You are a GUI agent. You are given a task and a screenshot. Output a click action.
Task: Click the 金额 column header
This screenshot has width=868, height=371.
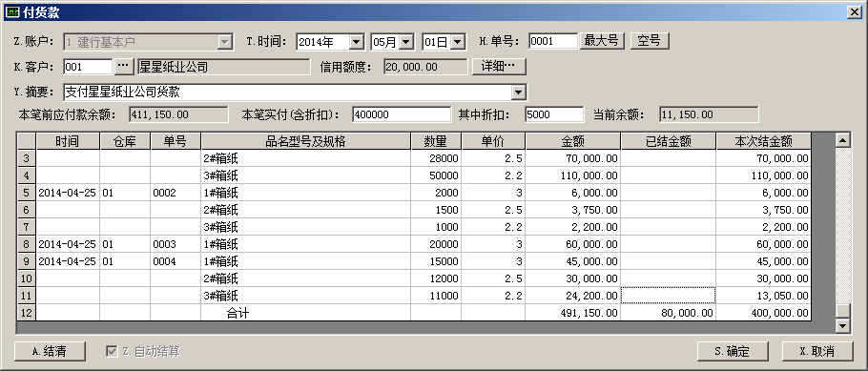[573, 141]
